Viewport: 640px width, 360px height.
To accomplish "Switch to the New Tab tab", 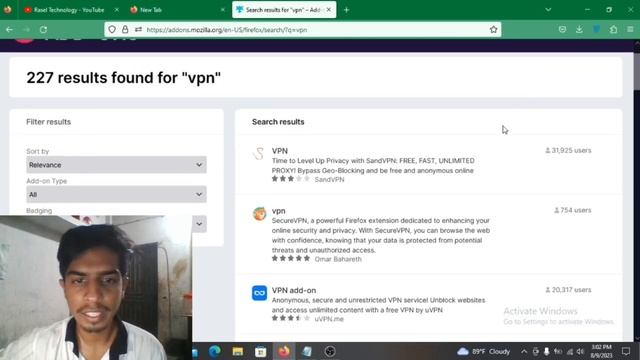I will pyautogui.click(x=177, y=10).
